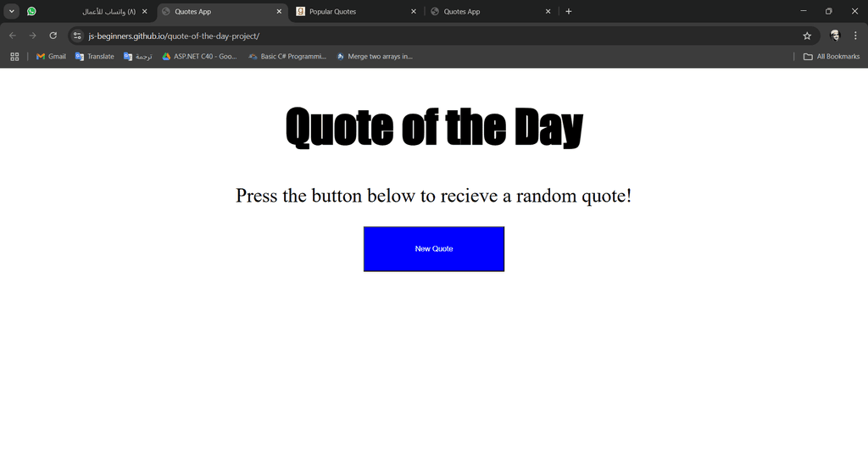Open the Merge two arrays bookmark
Screen dimensions: 868x461
tap(375, 57)
